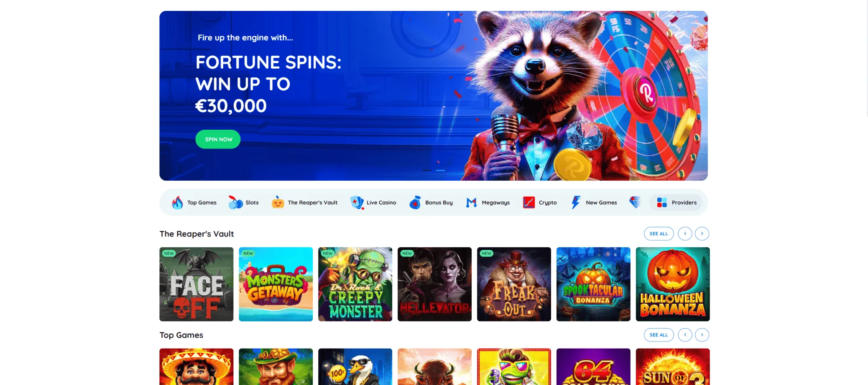Open the Megaways M icon
This screenshot has width=868, height=385.
pos(472,203)
